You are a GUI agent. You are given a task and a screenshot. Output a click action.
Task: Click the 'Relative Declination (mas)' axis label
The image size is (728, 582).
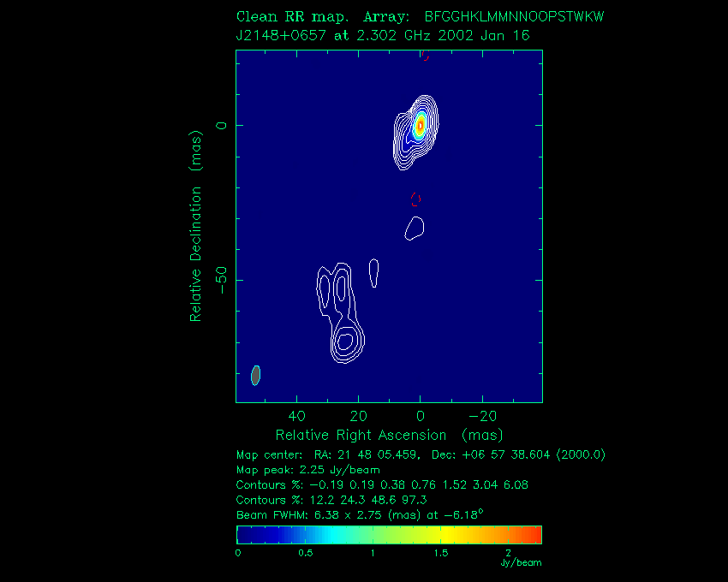tap(196, 226)
